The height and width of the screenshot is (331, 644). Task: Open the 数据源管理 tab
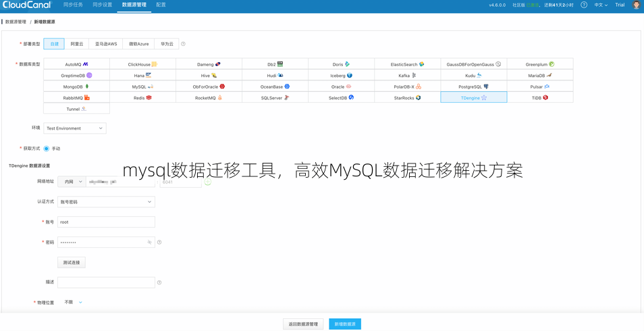pyautogui.click(x=134, y=5)
